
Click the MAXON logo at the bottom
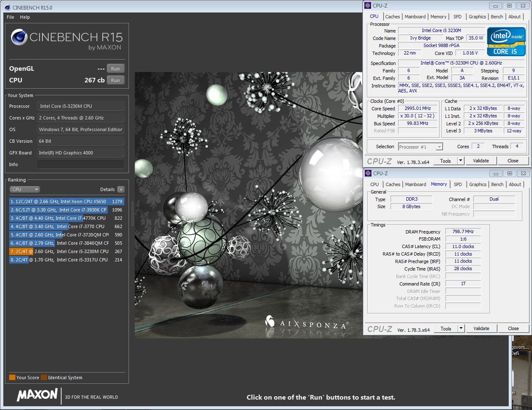tap(37, 395)
